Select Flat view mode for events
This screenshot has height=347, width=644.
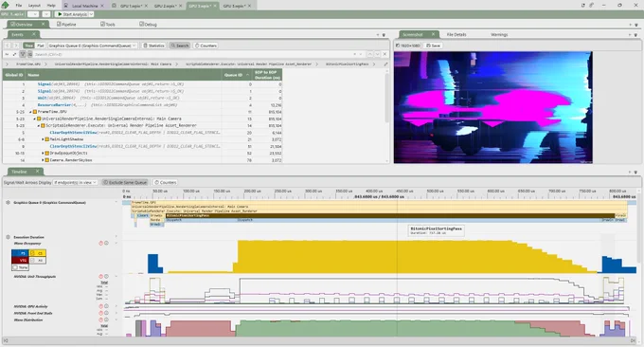(40, 46)
